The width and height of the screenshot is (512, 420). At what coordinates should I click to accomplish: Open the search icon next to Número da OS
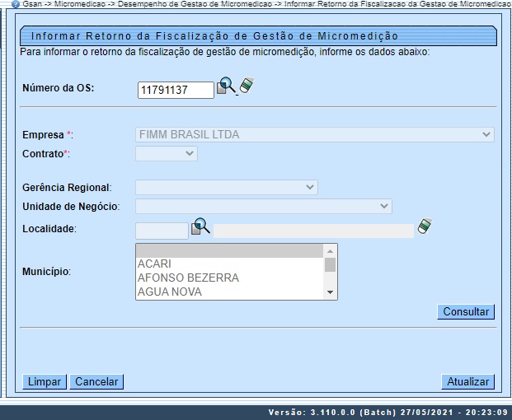pos(227,86)
